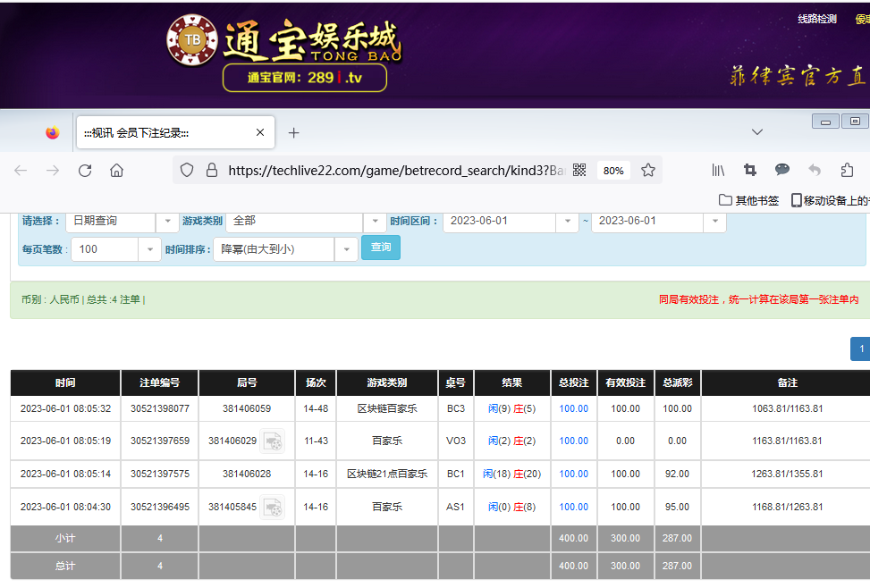Viewport: 870px width, 588px height.
Task: Open QR code icon in address bar
Action: point(579,170)
